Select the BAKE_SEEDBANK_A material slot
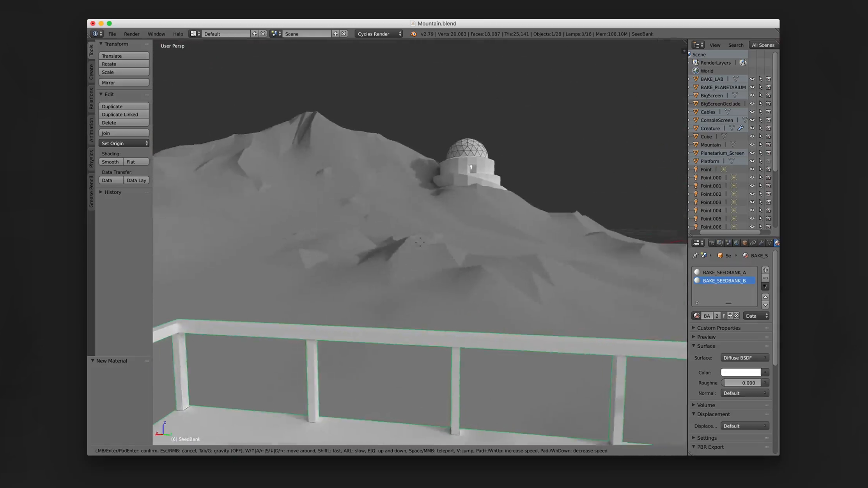Screen dimensions: 868x488 coord(724,272)
